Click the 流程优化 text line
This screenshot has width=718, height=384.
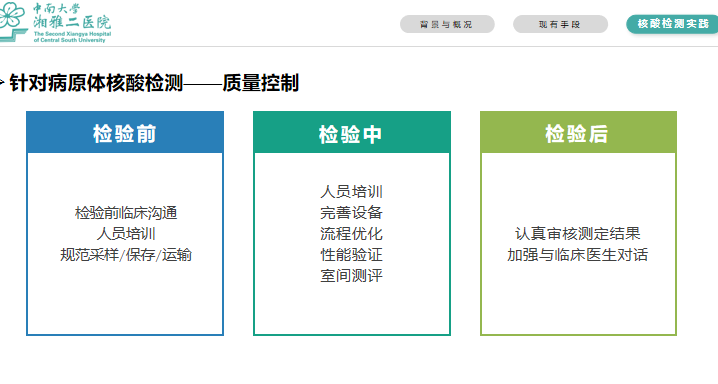[x=351, y=234]
